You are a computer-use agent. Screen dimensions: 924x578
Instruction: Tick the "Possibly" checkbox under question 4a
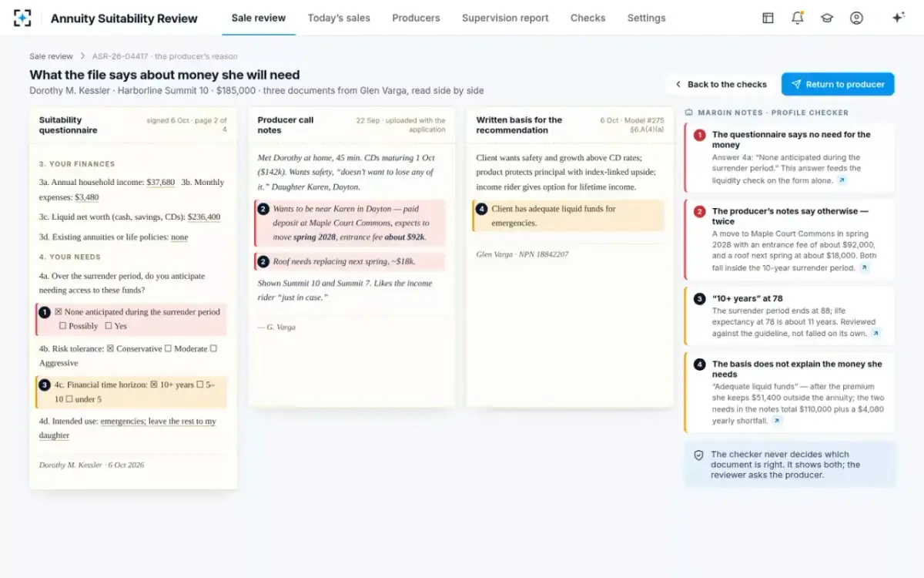coord(63,326)
